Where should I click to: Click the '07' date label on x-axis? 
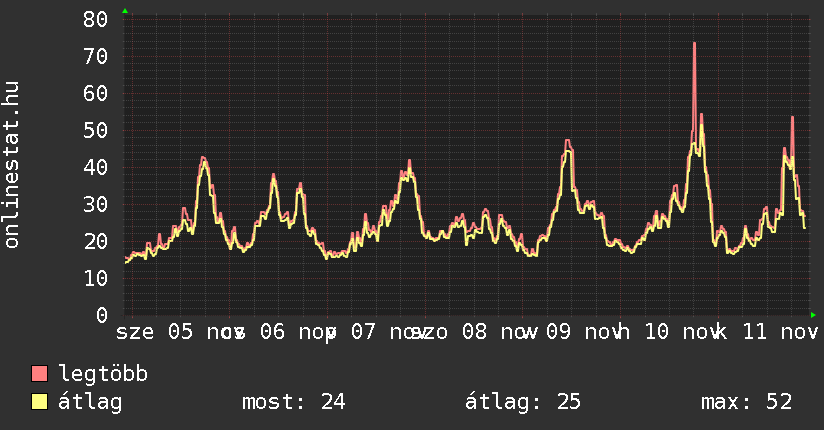point(365,331)
